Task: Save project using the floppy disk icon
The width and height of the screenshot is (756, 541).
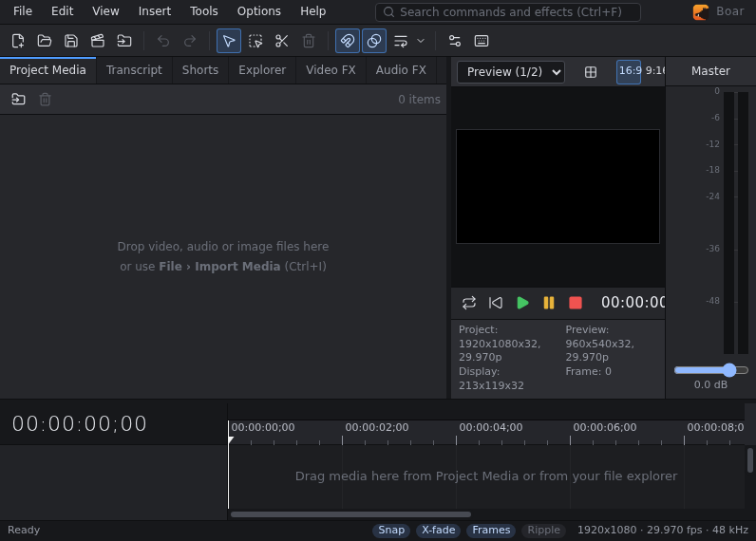Action: [x=71, y=41]
